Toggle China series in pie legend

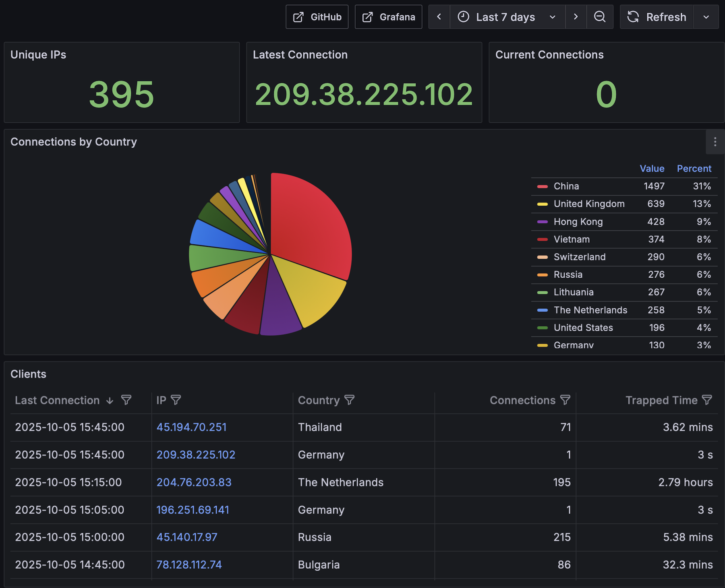pos(566,186)
